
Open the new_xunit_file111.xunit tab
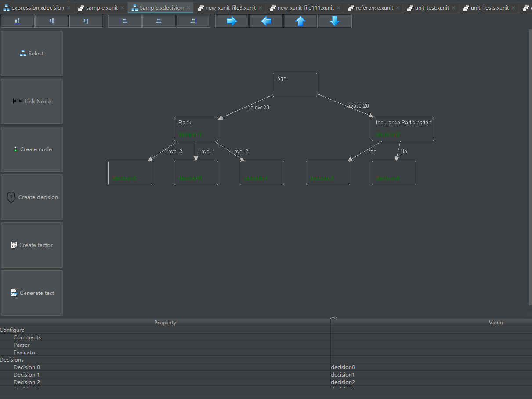(x=305, y=7)
